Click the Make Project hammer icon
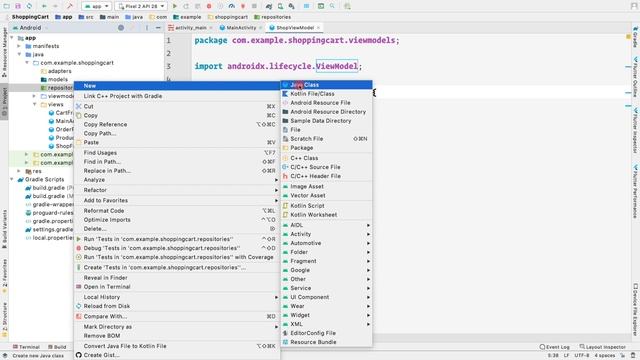Viewport: 640px width, 360px height. (70, 6)
